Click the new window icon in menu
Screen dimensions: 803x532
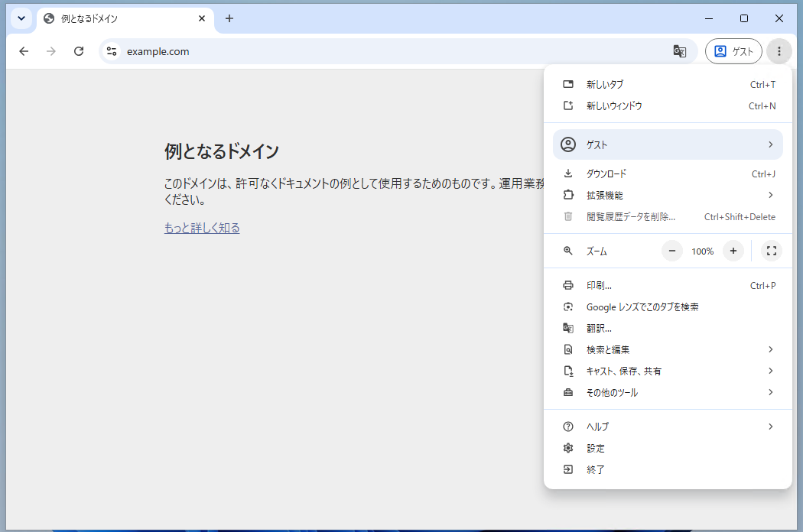pos(568,105)
